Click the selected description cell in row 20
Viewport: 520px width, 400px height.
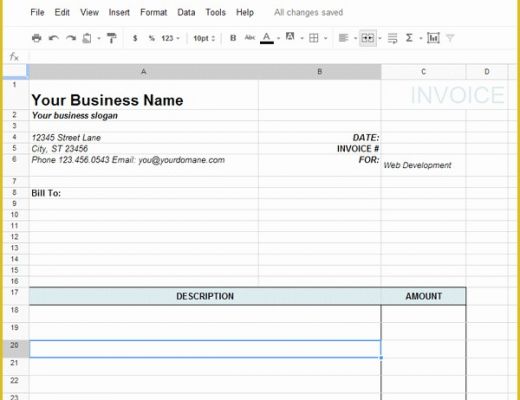(205, 349)
